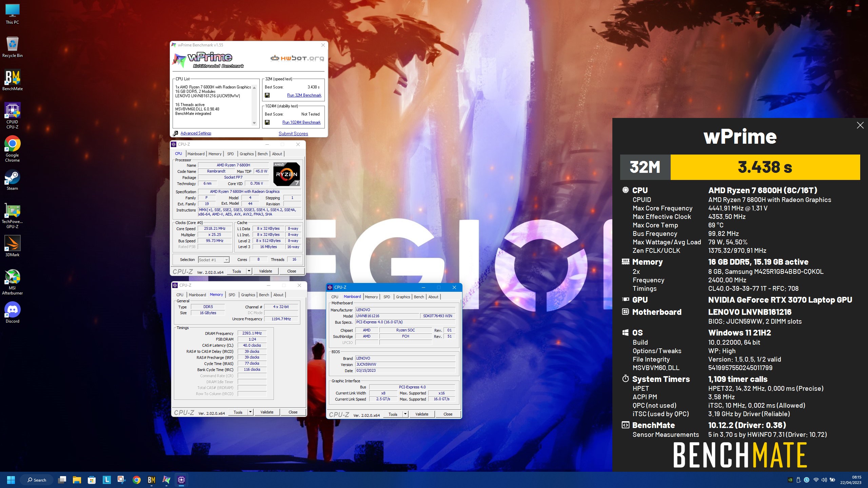Viewport: 868px width, 488px height.
Task: Click Validate in CPU-Z Mainboard window
Action: [422, 414]
